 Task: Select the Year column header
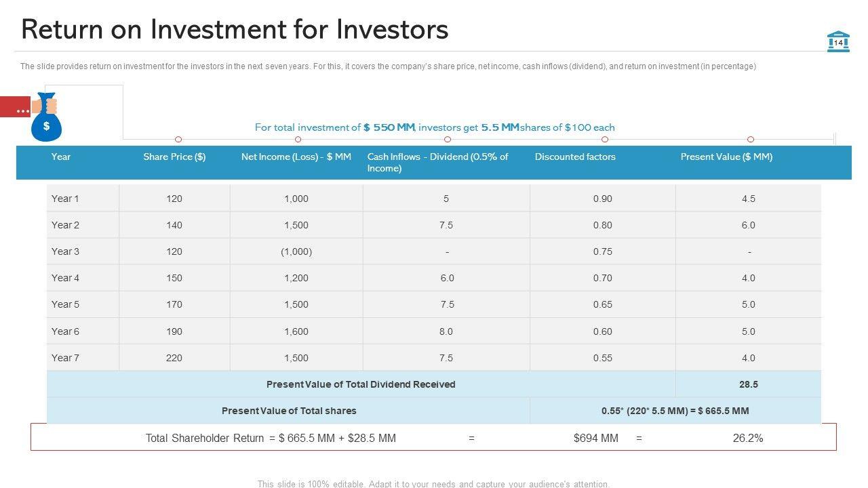[61, 157]
